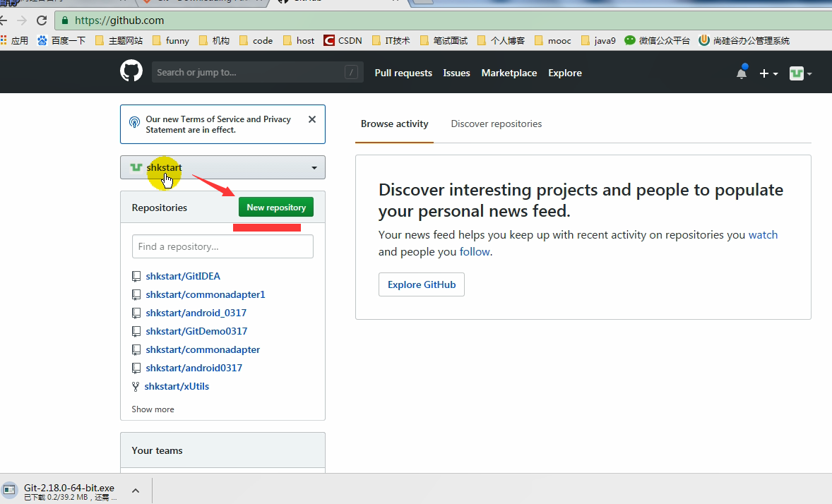Click the repo icon beside shkstart/android_0317

point(136,313)
